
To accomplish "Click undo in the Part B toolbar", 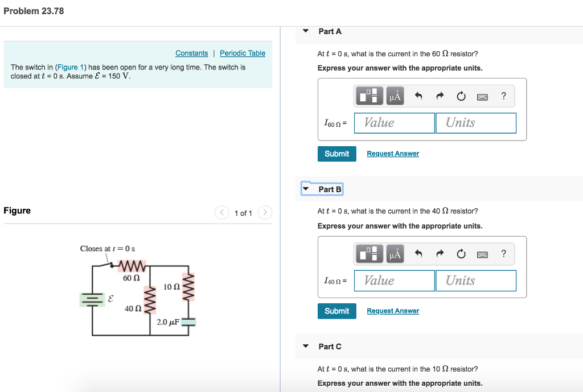I will coord(420,254).
